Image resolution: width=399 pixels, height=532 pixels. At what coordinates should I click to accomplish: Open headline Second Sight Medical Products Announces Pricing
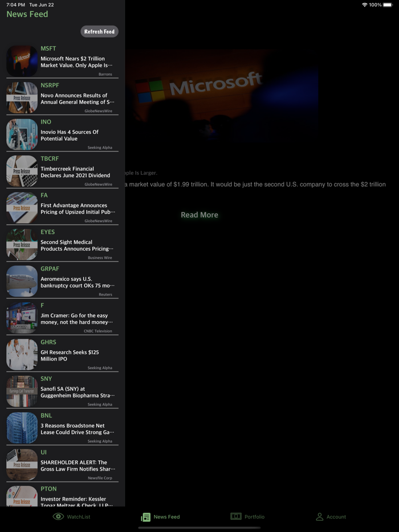pyautogui.click(x=77, y=245)
